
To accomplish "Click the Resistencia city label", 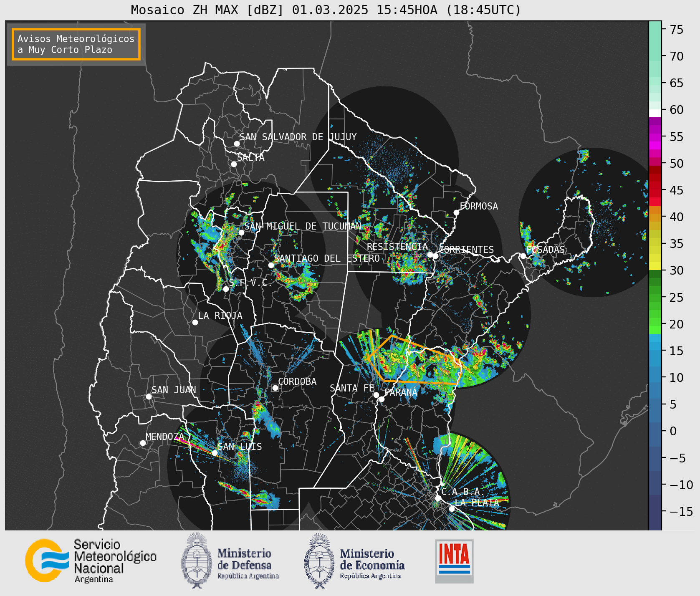I will click(397, 247).
